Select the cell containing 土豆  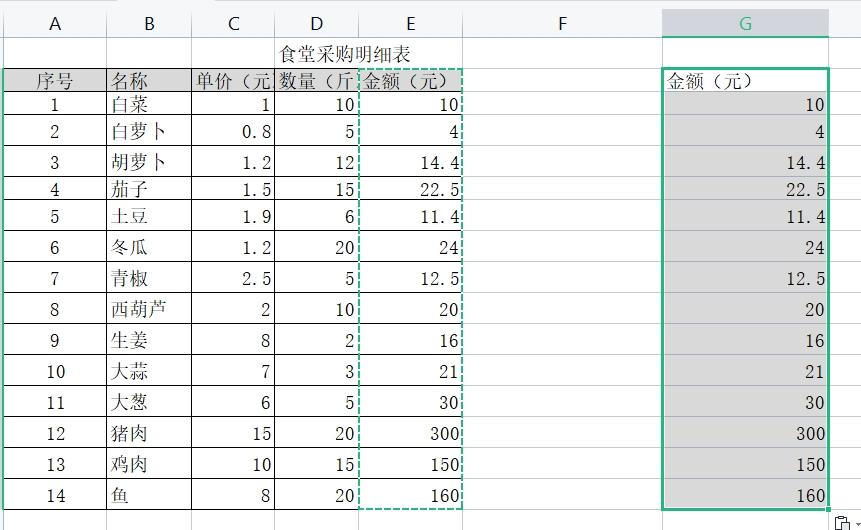(x=149, y=215)
